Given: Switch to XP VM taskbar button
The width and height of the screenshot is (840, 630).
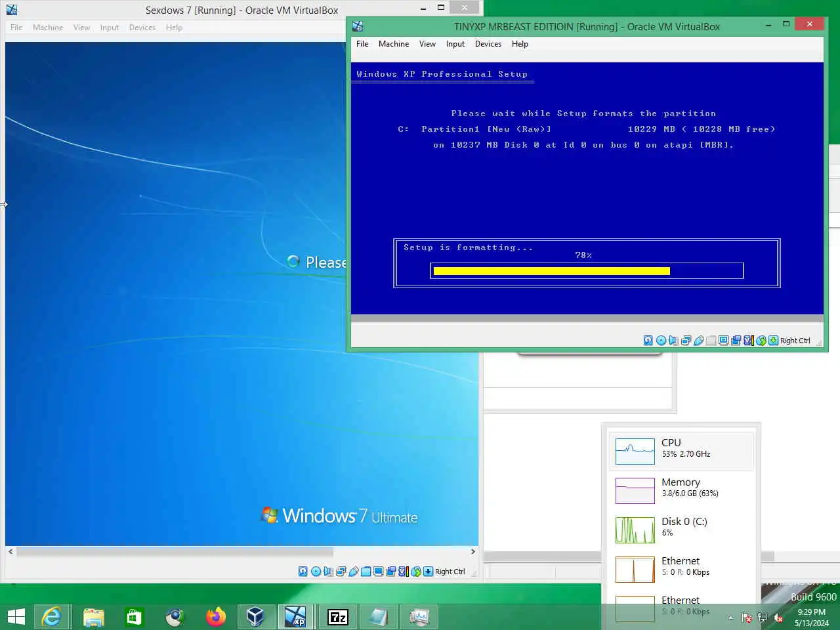Looking at the screenshot, I should 296,617.
